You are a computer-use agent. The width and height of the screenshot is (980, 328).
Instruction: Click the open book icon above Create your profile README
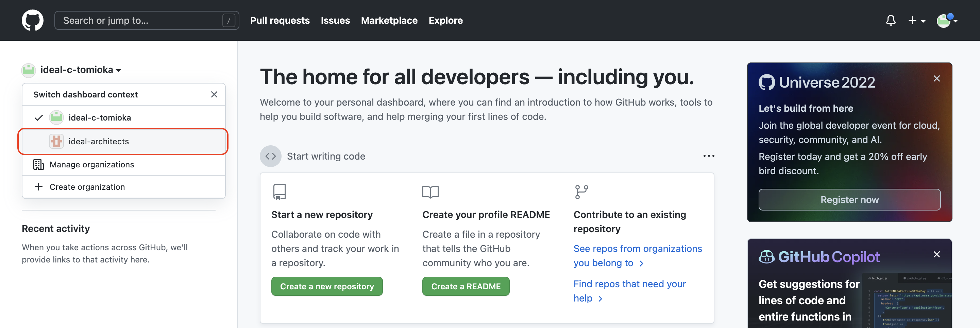(x=430, y=192)
